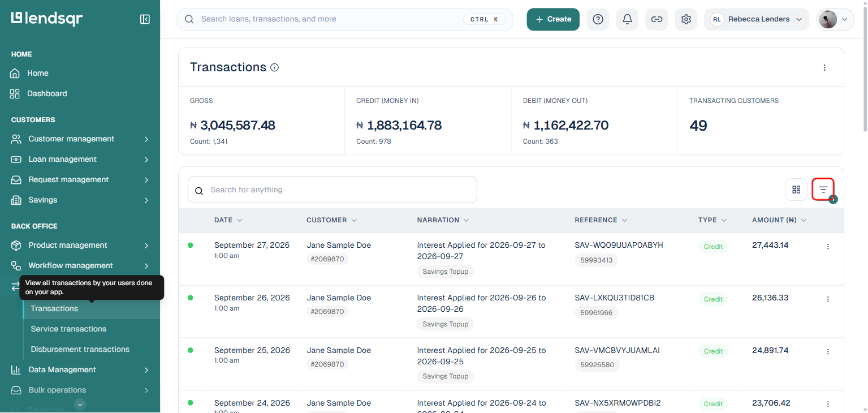Open settings gear icon
Image resolution: width=868 pixels, height=413 pixels.
(686, 19)
